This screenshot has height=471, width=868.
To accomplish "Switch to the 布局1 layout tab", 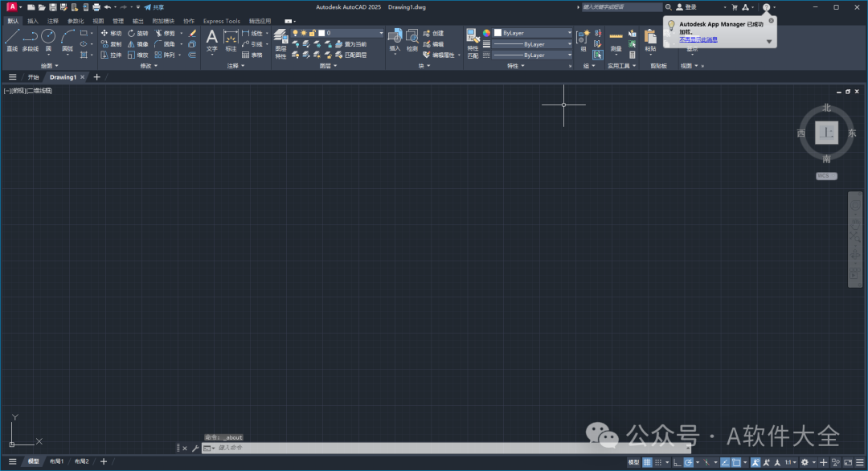I will 56,461.
